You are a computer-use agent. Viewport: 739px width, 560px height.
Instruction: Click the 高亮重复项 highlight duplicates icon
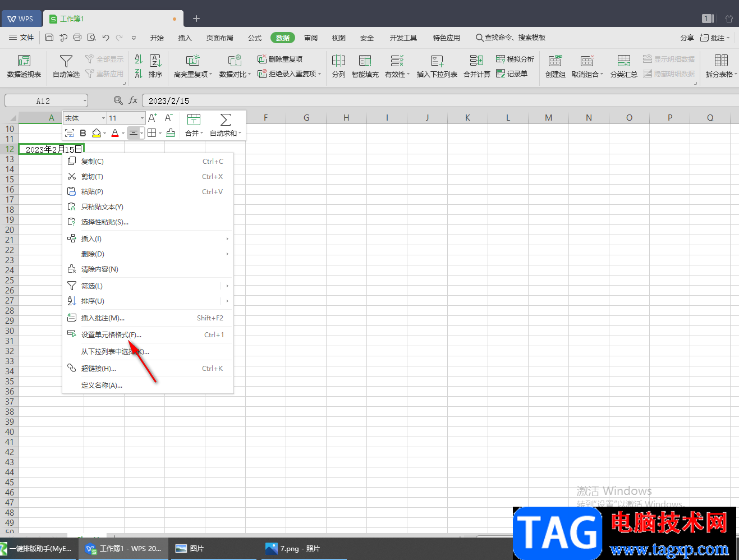coord(193,60)
